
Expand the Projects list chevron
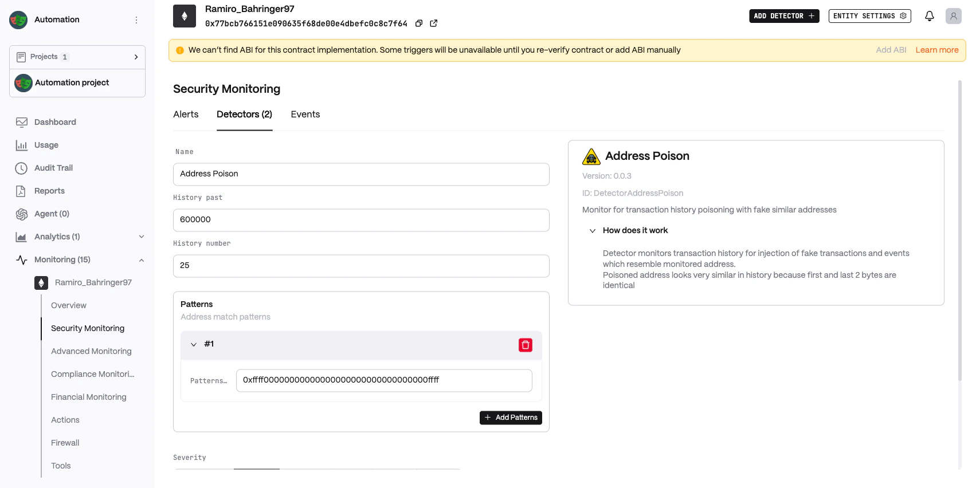pos(136,57)
